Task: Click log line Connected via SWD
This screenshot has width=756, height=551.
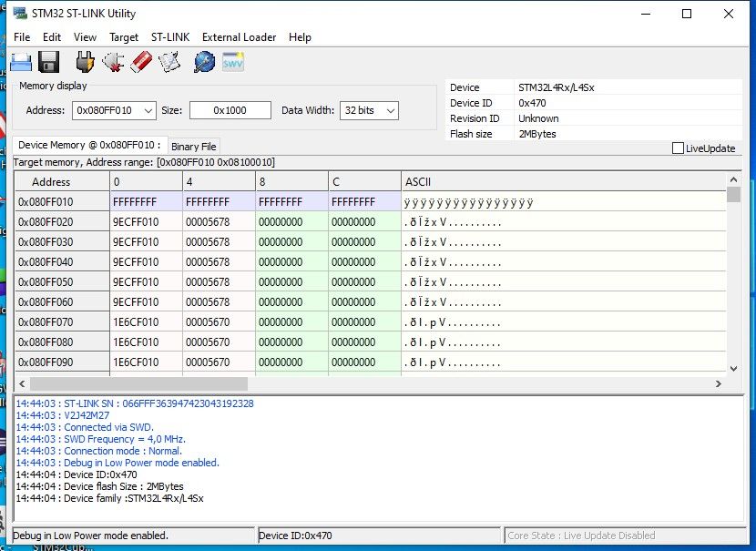Action: point(85,427)
